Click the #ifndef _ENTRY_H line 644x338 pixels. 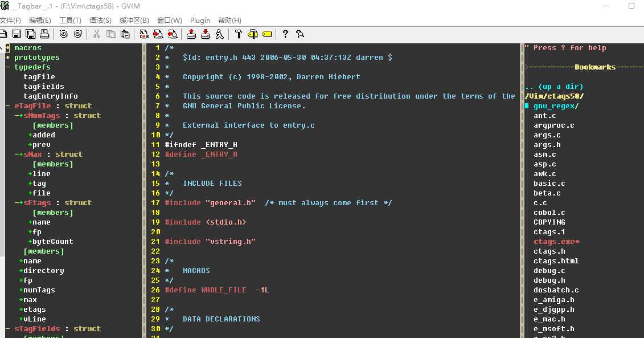click(201, 145)
